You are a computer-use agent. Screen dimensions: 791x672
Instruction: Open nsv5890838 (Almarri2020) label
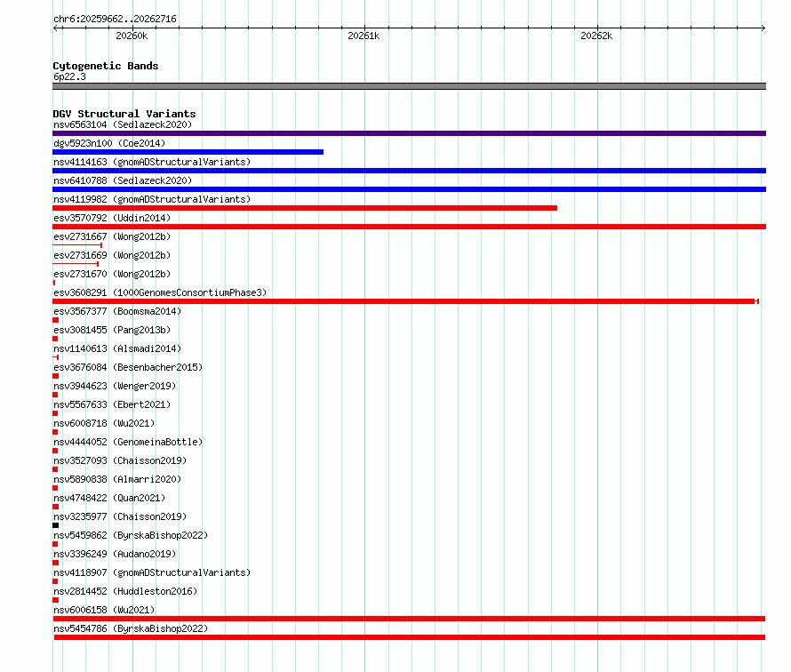pyautogui.click(x=117, y=479)
